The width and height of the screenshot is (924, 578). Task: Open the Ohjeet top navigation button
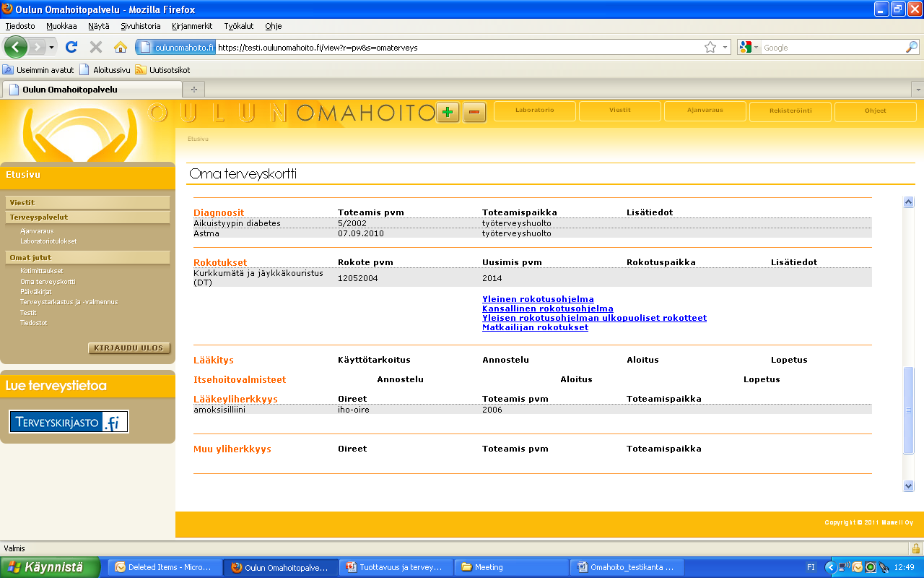[x=875, y=111]
